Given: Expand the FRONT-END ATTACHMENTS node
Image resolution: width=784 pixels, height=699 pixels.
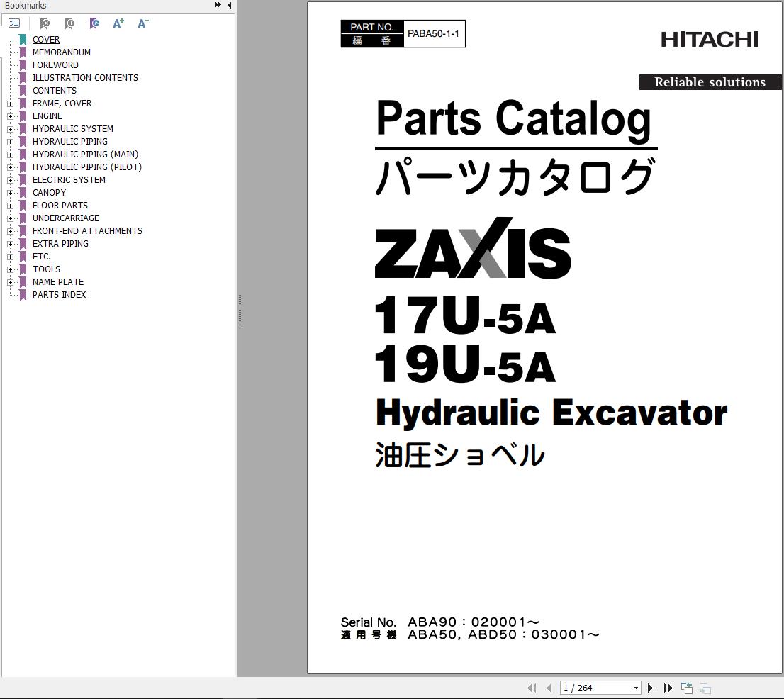Looking at the screenshot, I should click(x=10, y=231).
